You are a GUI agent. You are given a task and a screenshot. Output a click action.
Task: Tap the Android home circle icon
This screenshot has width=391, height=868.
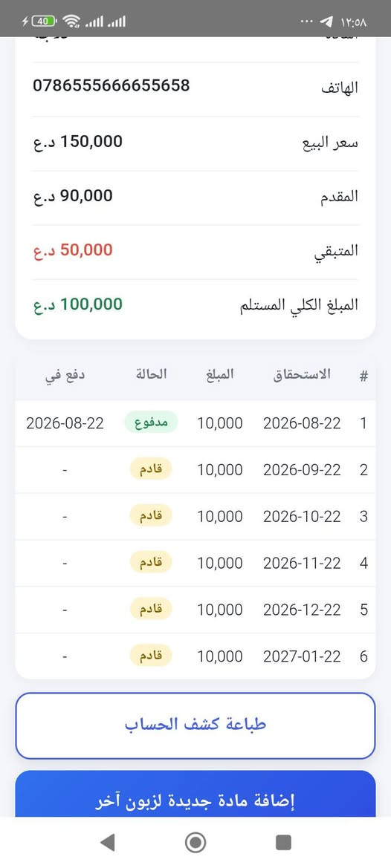(195, 843)
